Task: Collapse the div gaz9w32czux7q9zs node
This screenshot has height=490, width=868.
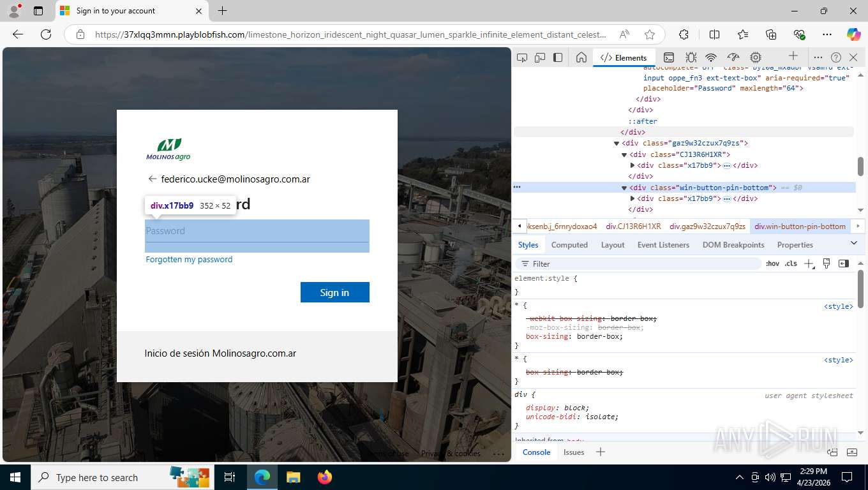Action: point(617,144)
